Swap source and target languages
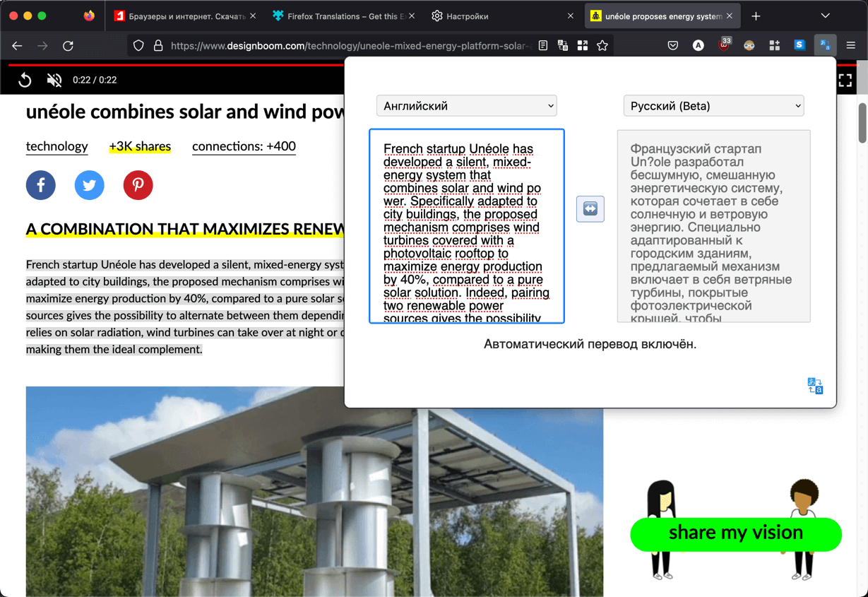 click(590, 209)
